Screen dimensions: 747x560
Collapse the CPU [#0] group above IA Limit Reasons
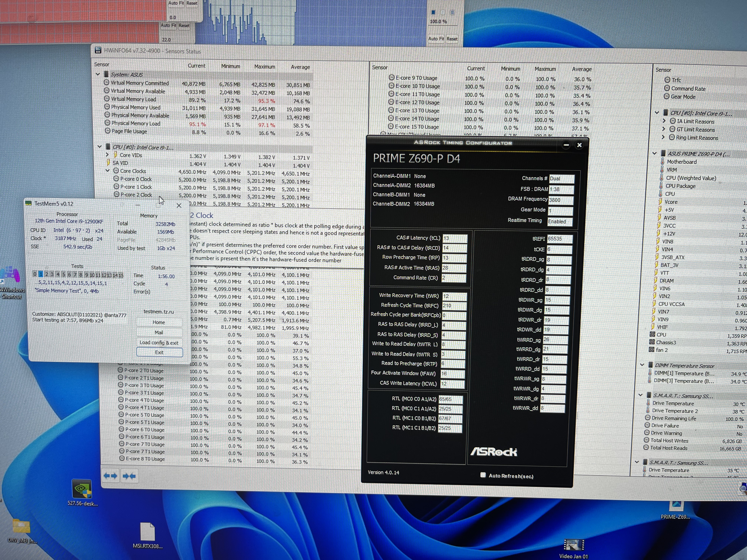point(657,113)
